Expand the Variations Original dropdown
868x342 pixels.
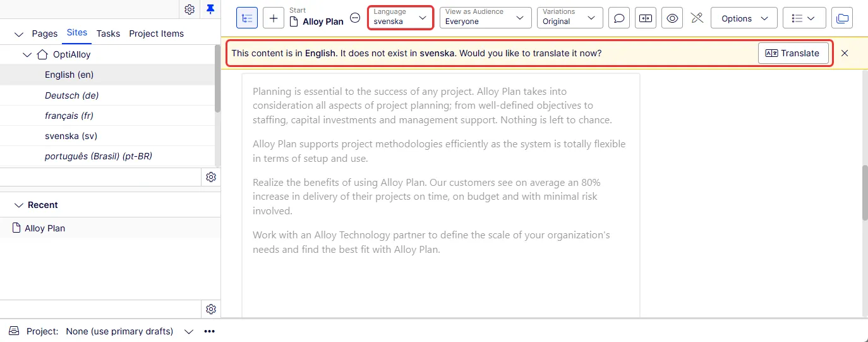(570, 17)
